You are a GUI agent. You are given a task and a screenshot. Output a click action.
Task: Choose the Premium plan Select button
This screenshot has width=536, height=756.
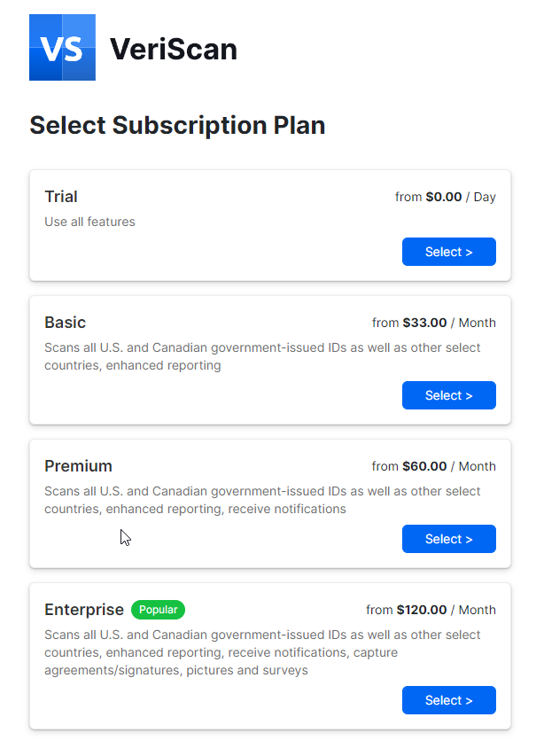[x=448, y=539]
